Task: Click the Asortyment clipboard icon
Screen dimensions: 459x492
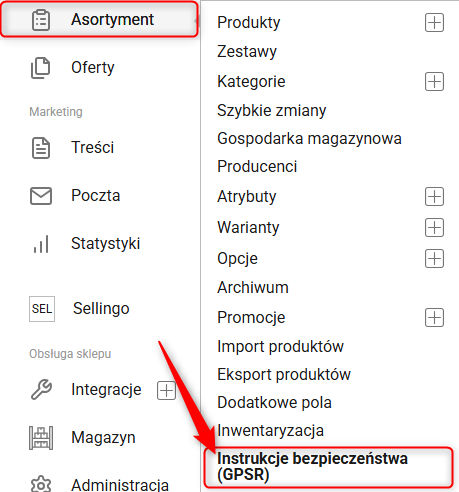Action: [41, 20]
